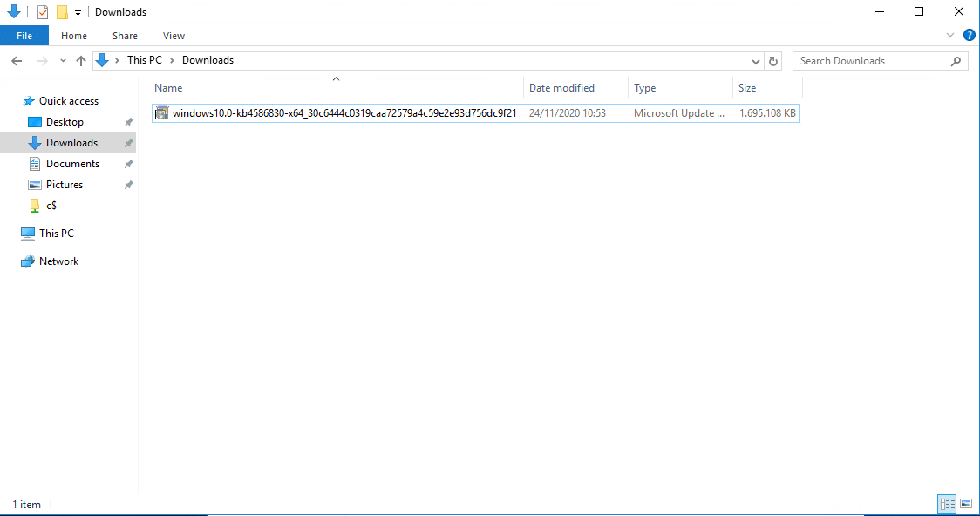This screenshot has width=980, height=516.
Task: Click the date 24/11/2020 10:53 cell
Action: [x=568, y=113]
